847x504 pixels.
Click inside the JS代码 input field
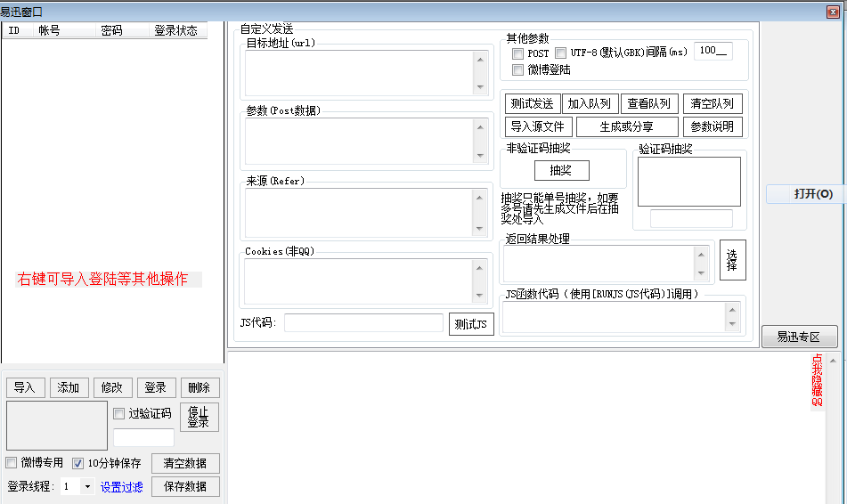[363, 322]
